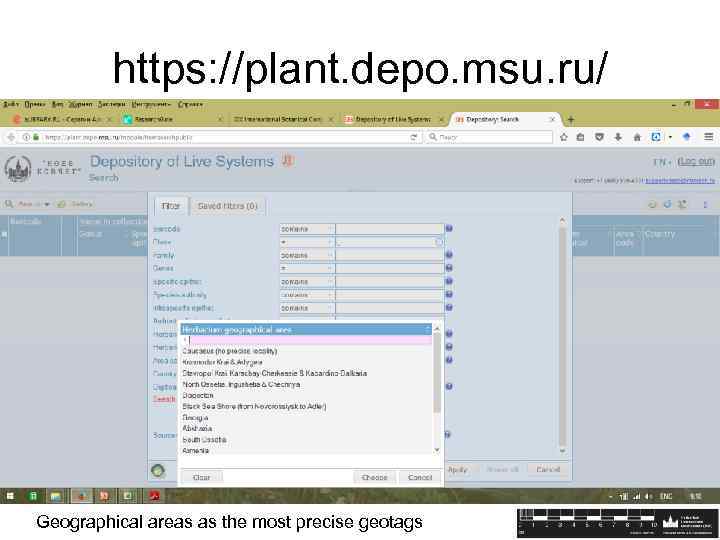Image resolution: width=720 pixels, height=540 pixels.
Task: Click the browser URL address bar
Action: [x=225, y=137]
